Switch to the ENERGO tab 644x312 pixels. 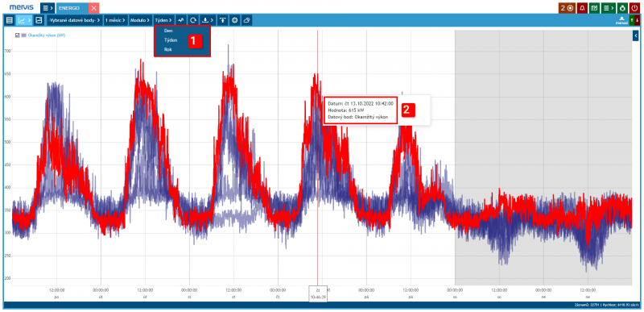(72, 8)
